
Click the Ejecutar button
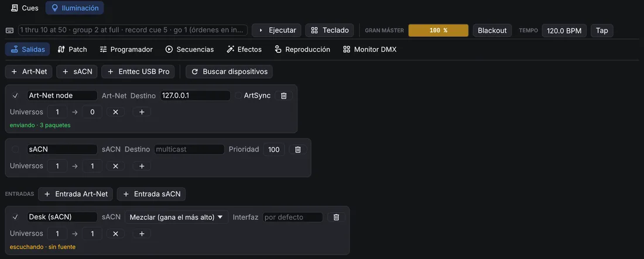[x=276, y=30]
